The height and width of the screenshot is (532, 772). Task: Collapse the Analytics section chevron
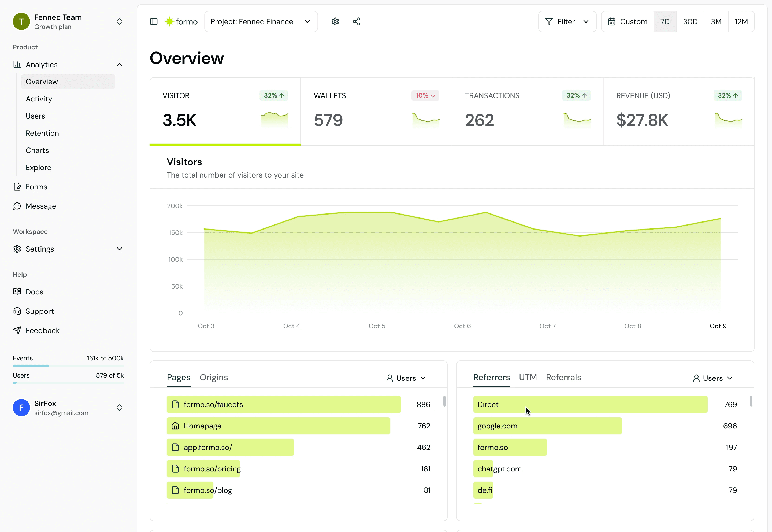point(119,64)
